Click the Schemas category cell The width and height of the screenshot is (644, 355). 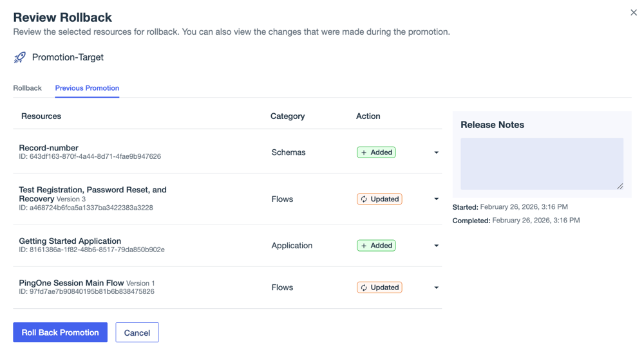[289, 152]
